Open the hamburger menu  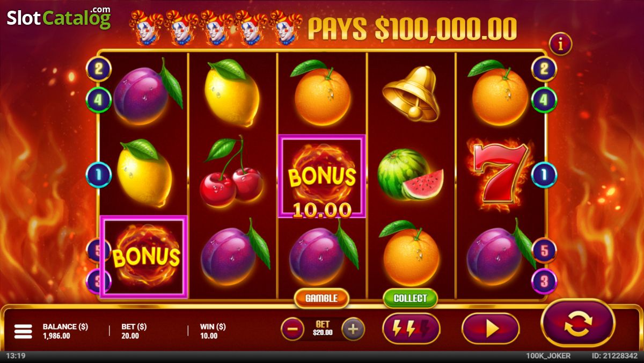point(23,331)
